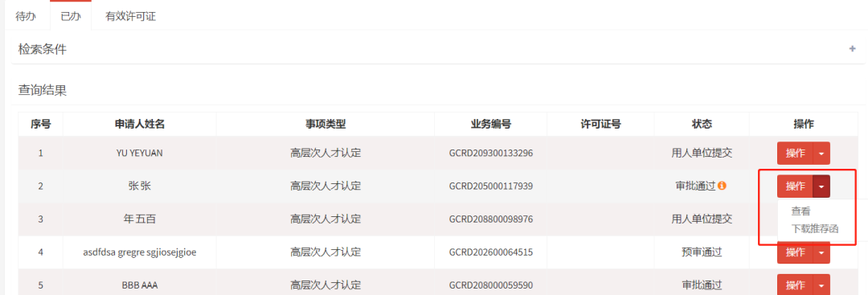The height and width of the screenshot is (295, 868).
Task: Click 高层次人才认定 in 张 张 row
Action: pyautogui.click(x=325, y=186)
